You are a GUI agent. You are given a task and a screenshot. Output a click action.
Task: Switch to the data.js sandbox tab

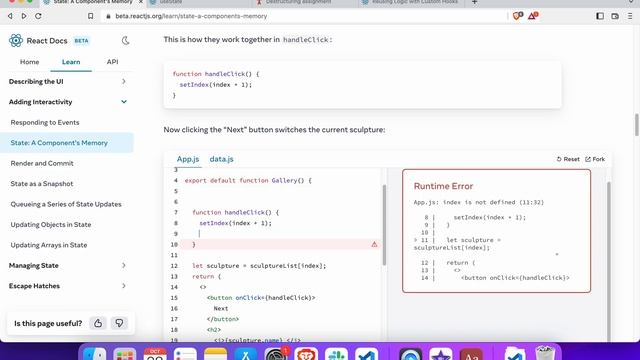tap(222, 159)
